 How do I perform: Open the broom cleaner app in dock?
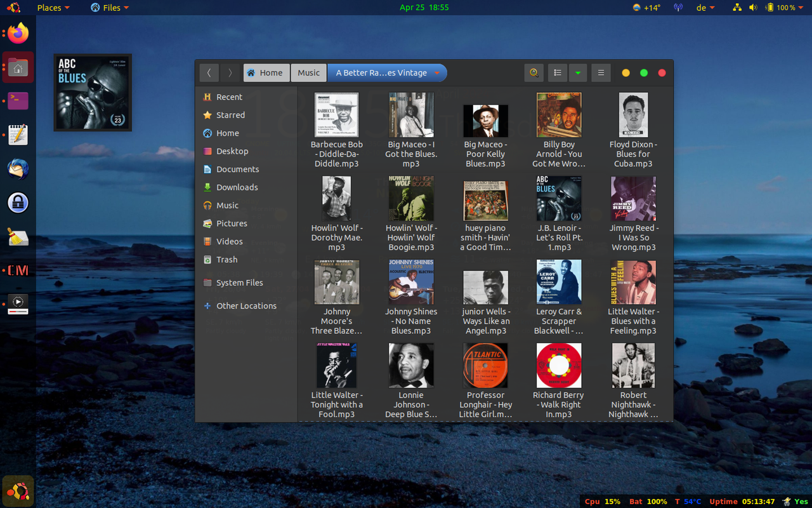click(18, 237)
